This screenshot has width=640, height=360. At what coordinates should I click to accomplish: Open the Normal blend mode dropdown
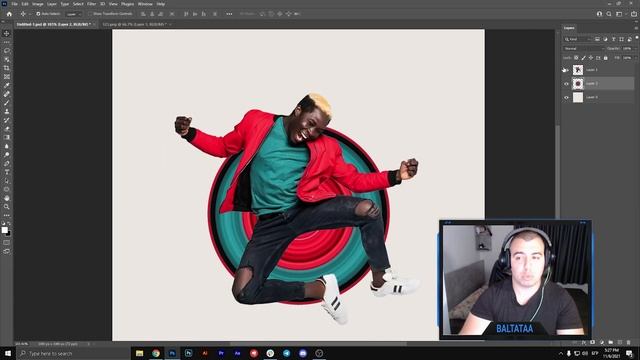tap(583, 49)
